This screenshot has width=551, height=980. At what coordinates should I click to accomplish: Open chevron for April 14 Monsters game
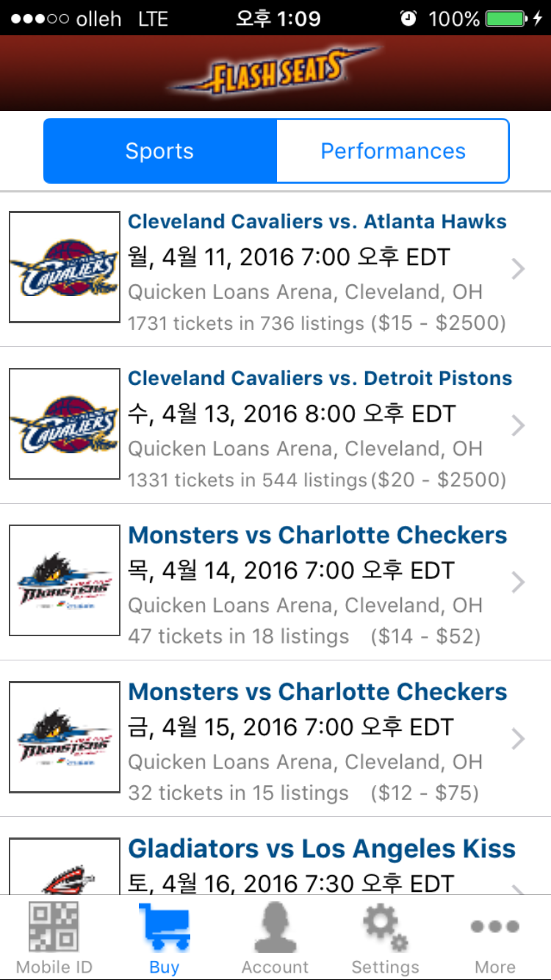(519, 583)
